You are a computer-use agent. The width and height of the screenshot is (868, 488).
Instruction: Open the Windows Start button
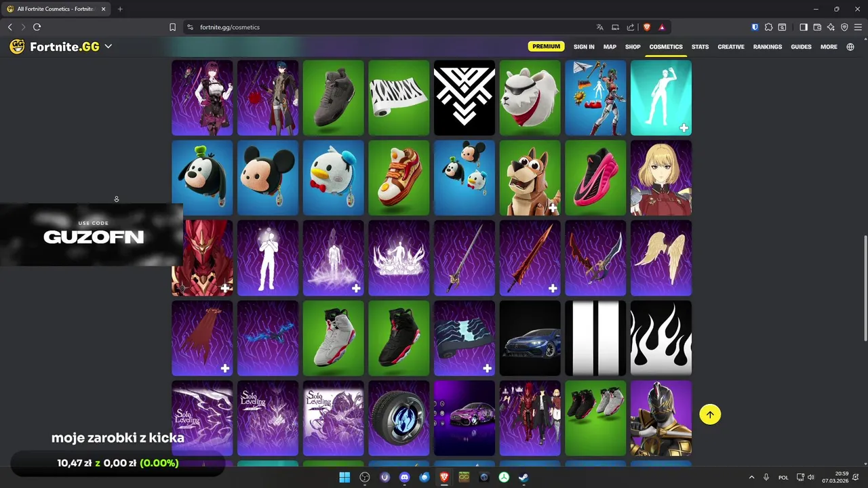(344, 477)
